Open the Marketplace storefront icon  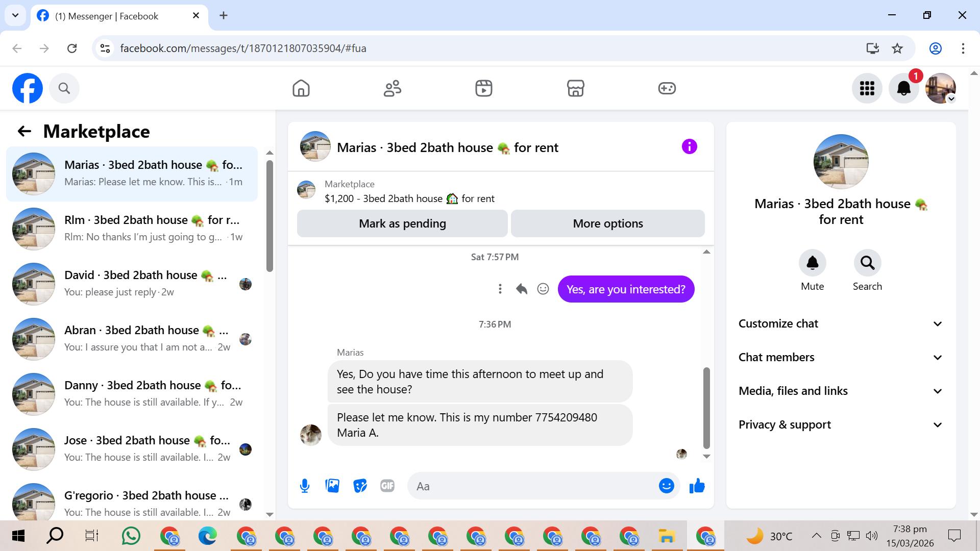(576, 88)
